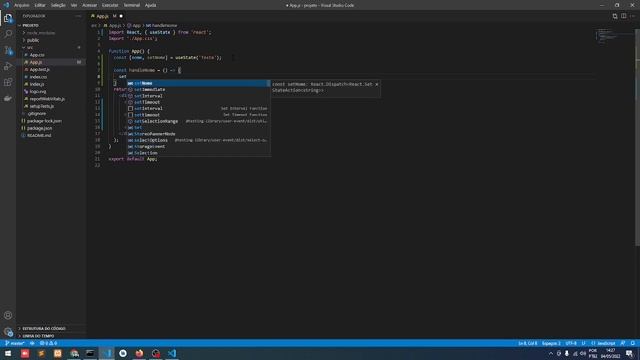
Task: Open the Search view in activity bar
Action: 8,34
